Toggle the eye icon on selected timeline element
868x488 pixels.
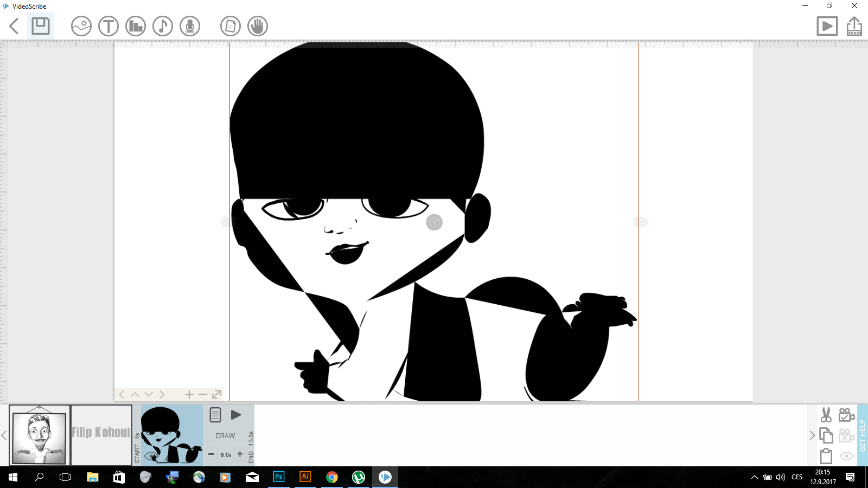coord(150,456)
